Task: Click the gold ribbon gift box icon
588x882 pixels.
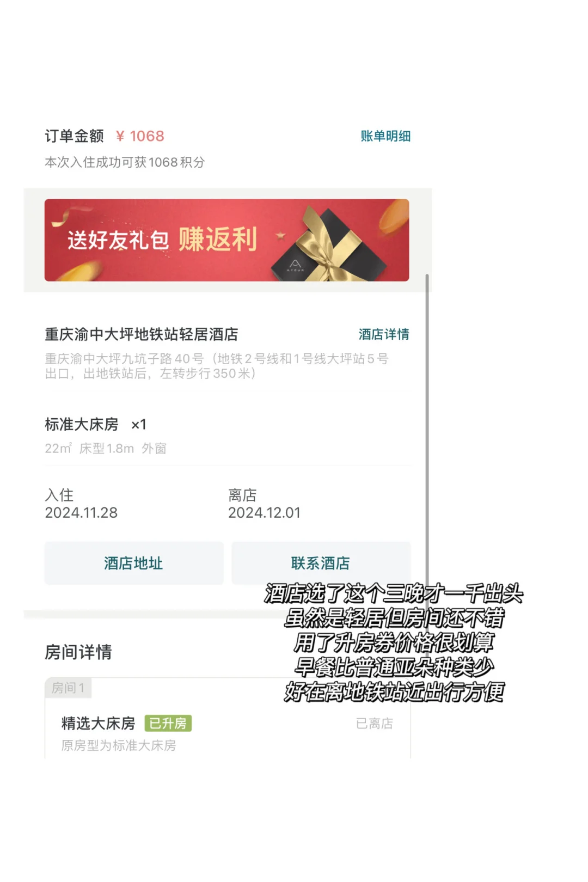Action: click(330, 244)
